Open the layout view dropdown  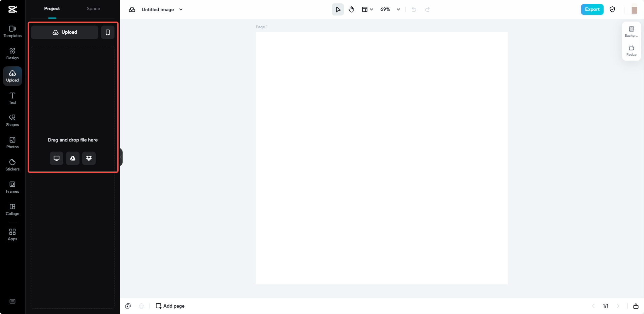click(367, 9)
